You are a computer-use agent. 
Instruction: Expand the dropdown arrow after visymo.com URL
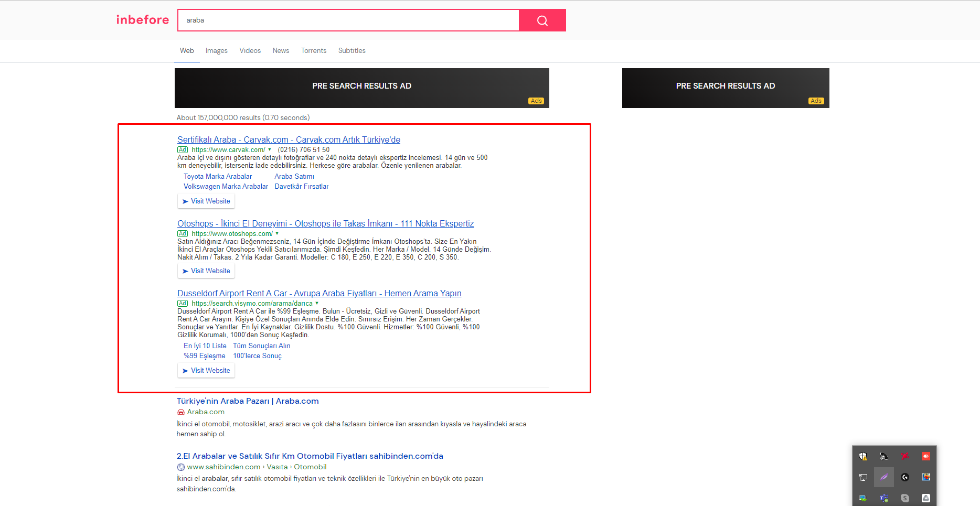coord(317,303)
